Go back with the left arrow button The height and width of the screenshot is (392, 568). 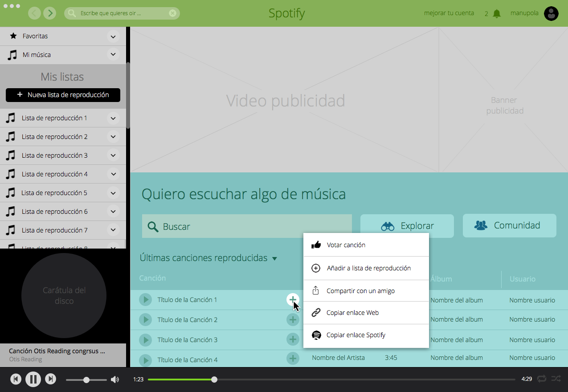(x=34, y=13)
